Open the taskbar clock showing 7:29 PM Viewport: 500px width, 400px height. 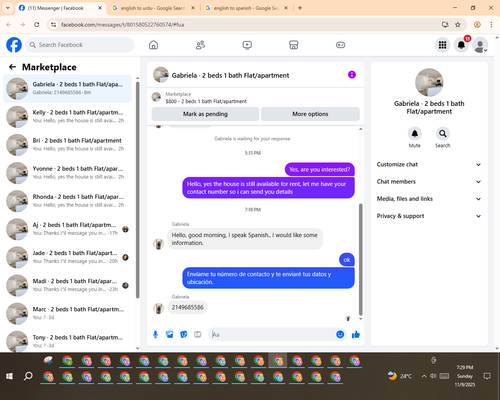[x=465, y=376]
